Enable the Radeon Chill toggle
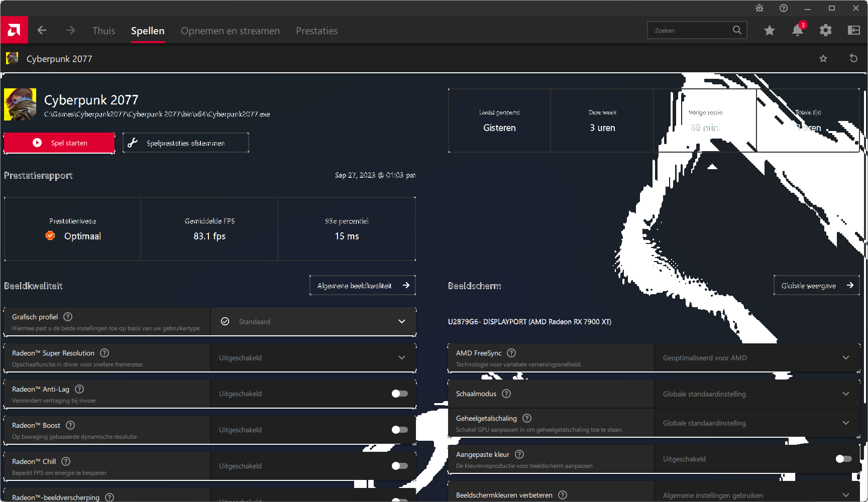Image resolution: width=868 pixels, height=502 pixels. click(400, 466)
